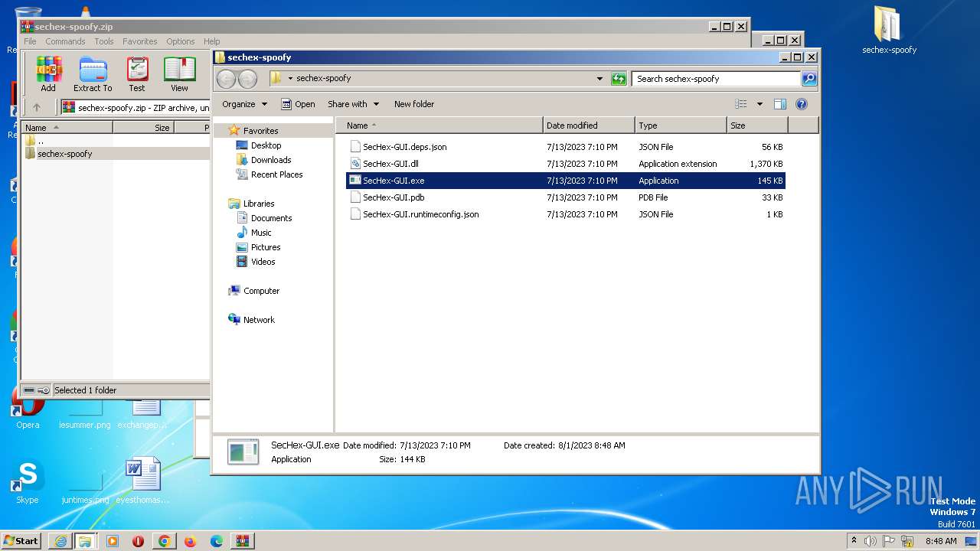
Task: Click the Explorer Forward arrow button
Action: tap(247, 79)
